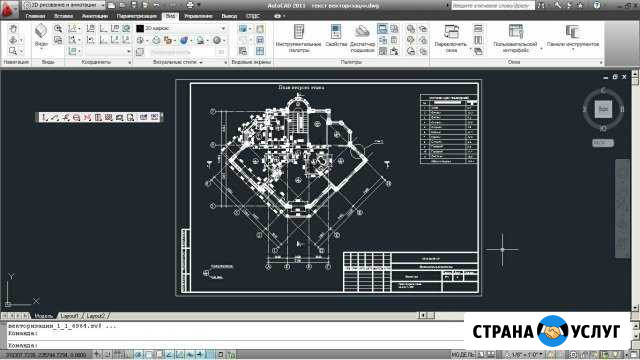Select the Pan hand tool in Navigation

13,29
